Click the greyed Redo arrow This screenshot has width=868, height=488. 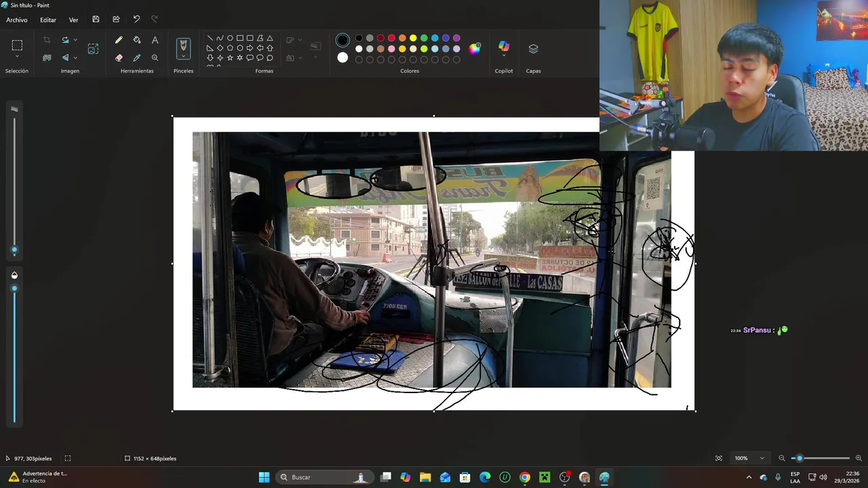(x=155, y=20)
